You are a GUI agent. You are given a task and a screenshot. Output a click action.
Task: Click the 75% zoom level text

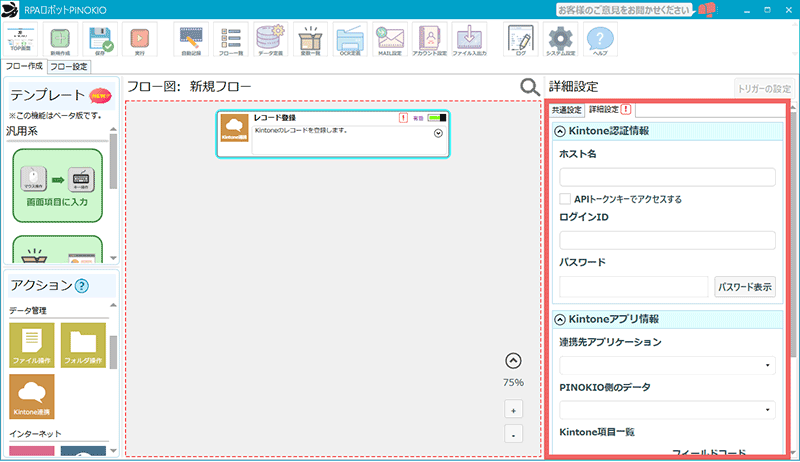pyautogui.click(x=513, y=382)
